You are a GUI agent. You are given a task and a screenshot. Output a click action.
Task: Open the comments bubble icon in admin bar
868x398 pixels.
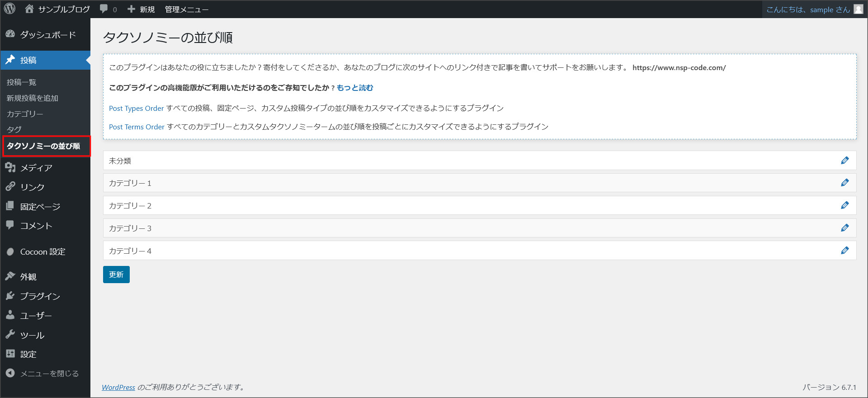click(104, 9)
